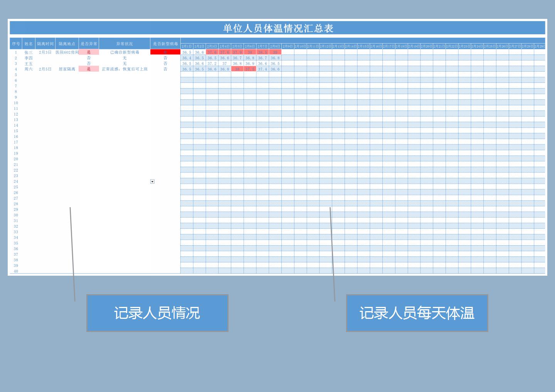Click the red 是否新型病毒 cell for 张三
The height and width of the screenshot is (392, 555).
[165, 52]
